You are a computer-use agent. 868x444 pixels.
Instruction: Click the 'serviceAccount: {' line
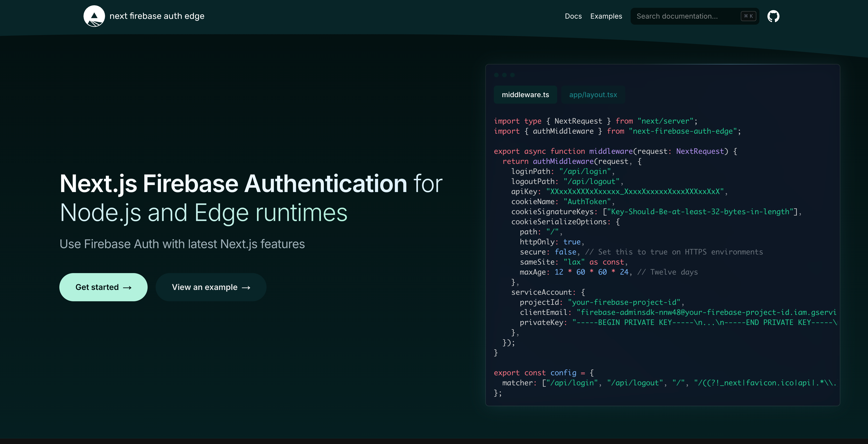pyautogui.click(x=548, y=292)
